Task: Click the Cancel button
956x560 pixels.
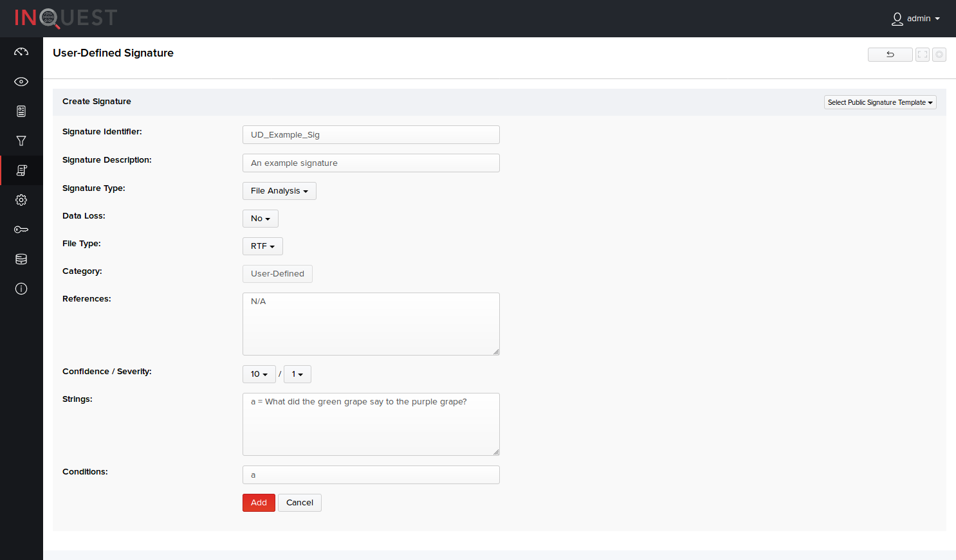Action: point(299,503)
